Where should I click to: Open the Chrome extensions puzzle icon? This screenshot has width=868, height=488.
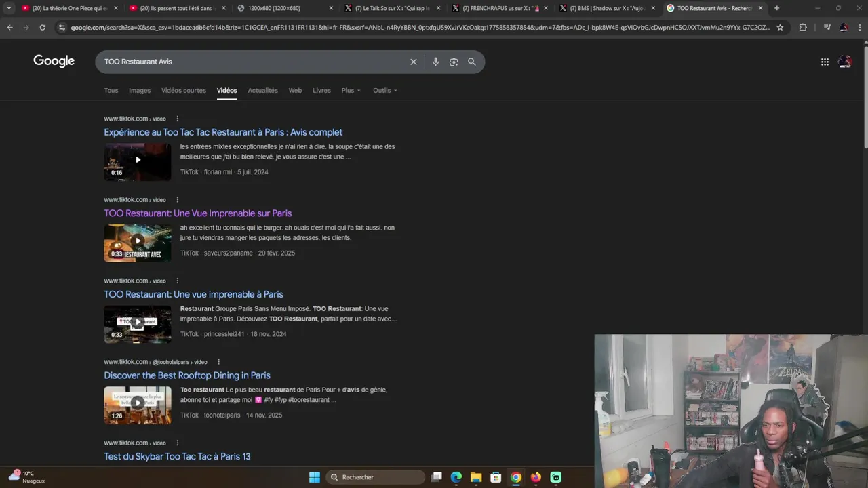click(x=803, y=27)
